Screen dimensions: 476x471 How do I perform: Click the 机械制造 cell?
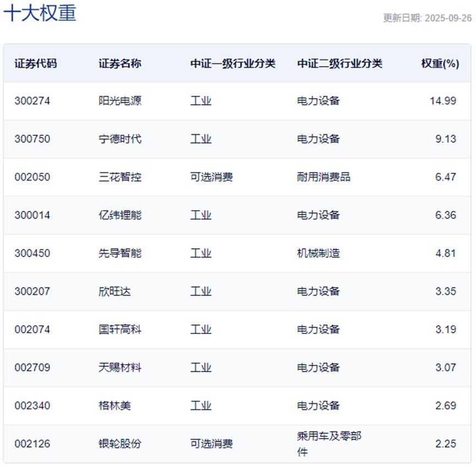click(319, 253)
